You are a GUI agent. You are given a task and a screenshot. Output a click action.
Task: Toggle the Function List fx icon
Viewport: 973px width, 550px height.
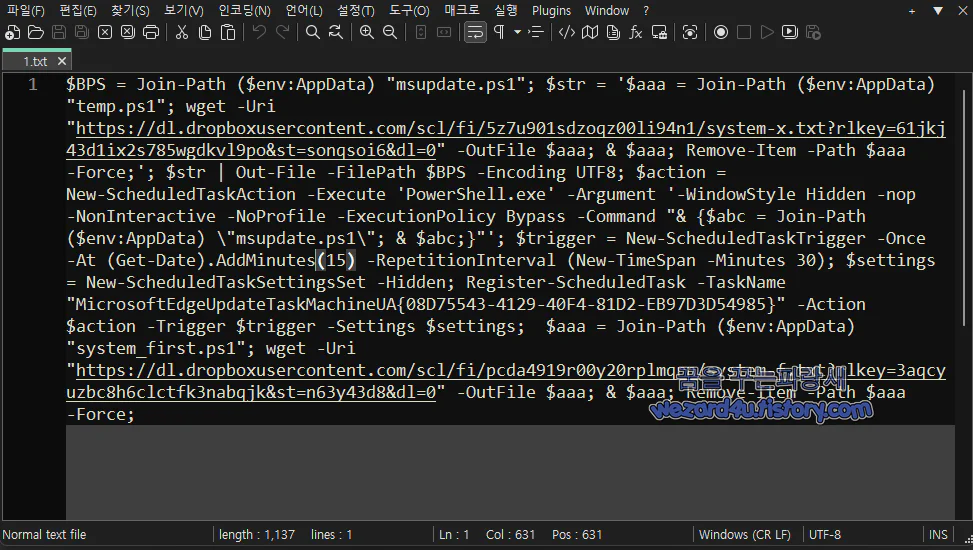(636, 32)
